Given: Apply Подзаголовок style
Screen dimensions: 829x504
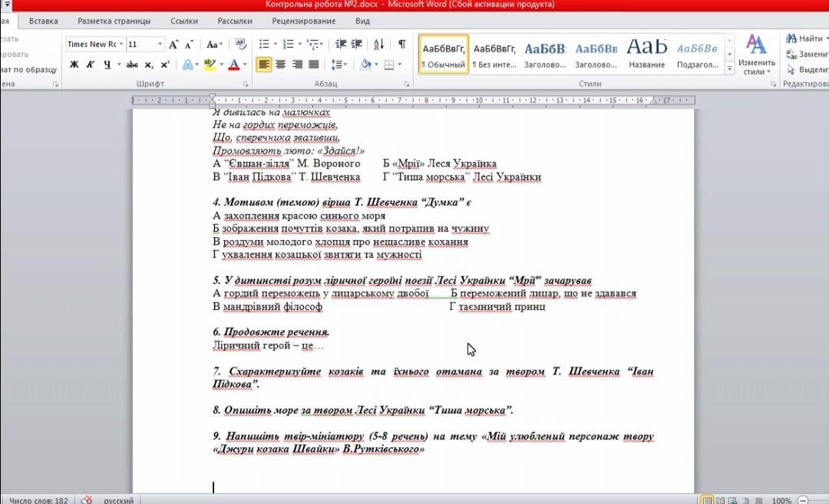Looking at the screenshot, I should (x=697, y=54).
